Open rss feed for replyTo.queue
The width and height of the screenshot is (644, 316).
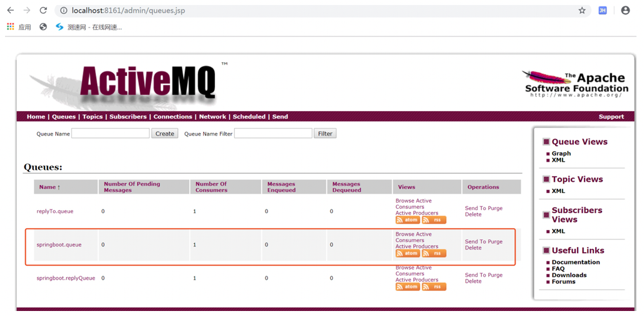(x=434, y=220)
